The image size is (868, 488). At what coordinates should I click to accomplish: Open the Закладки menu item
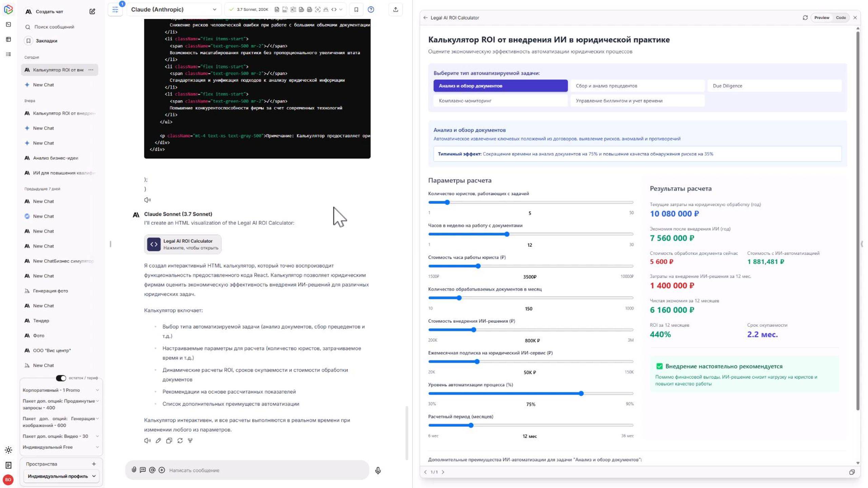pyautogui.click(x=46, y=41)
